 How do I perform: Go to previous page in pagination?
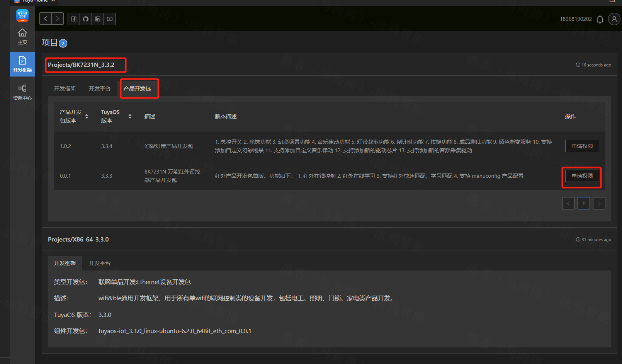click(568, 203)
